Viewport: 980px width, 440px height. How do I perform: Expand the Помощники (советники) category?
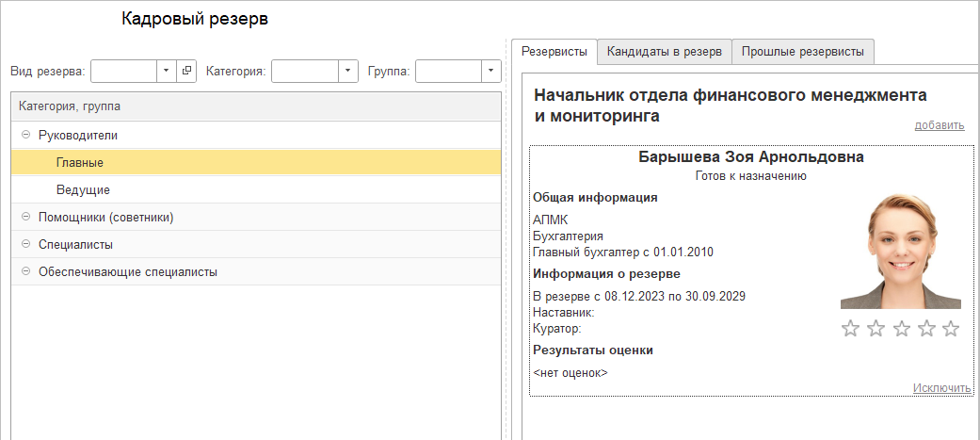point(25,218)
